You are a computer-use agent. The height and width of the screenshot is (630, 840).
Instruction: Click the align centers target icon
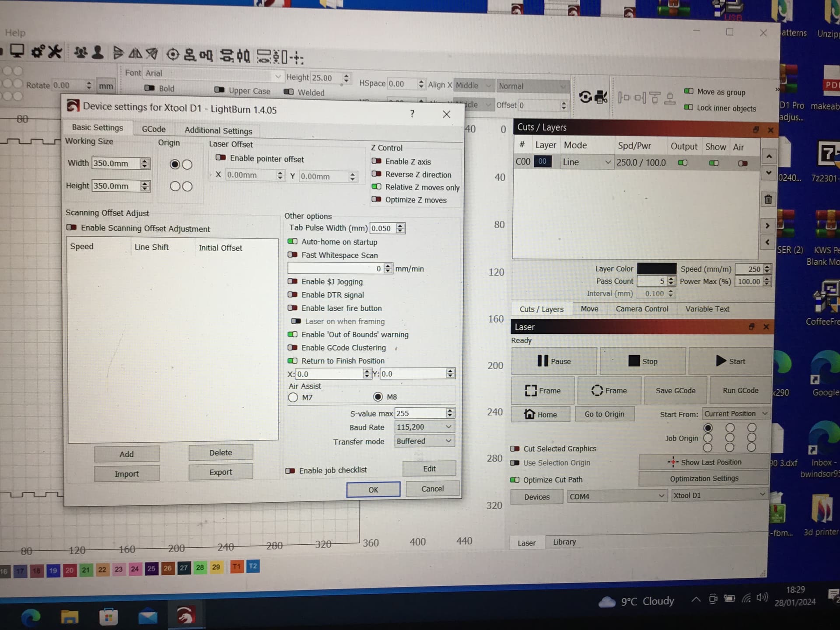173,54
